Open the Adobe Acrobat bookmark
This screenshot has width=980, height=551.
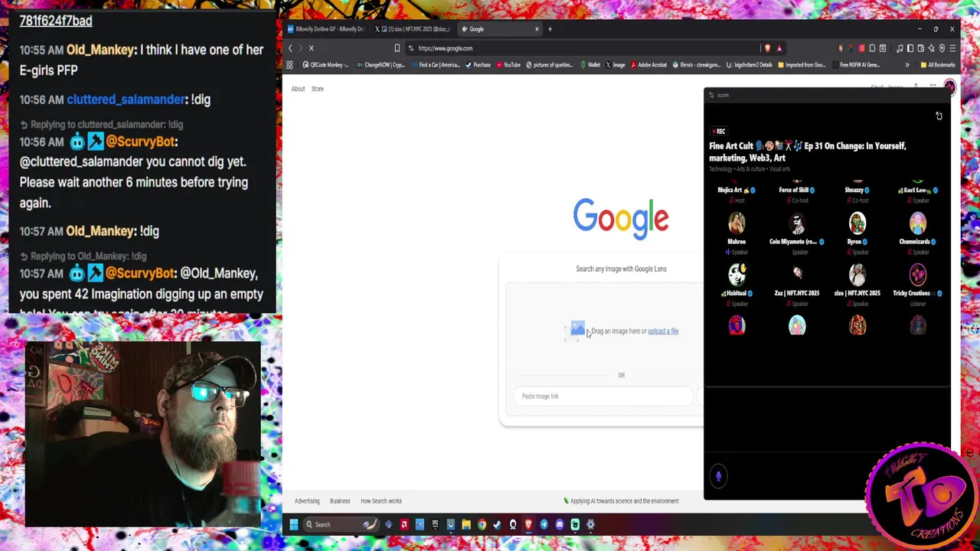pyautogui.click(x=648, y=65)
